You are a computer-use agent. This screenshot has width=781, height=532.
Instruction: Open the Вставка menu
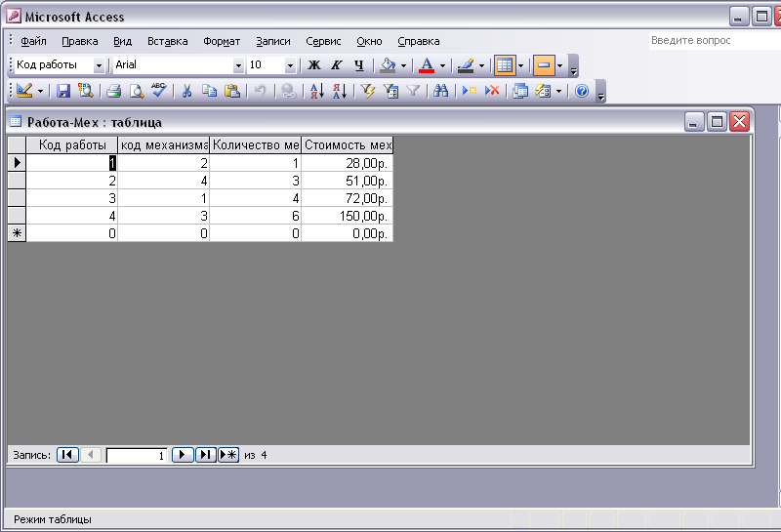pos(167,41)
